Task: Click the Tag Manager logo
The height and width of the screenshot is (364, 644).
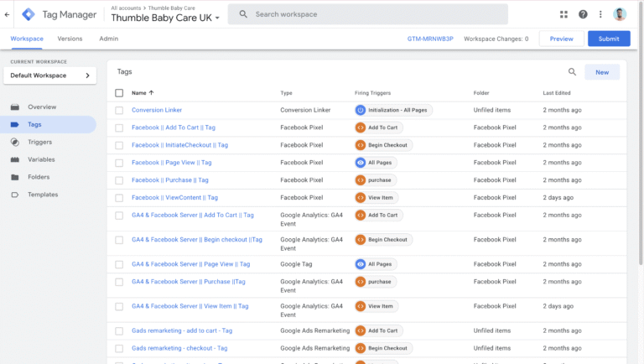Action: pyautogui.click(x=29, y=14)
